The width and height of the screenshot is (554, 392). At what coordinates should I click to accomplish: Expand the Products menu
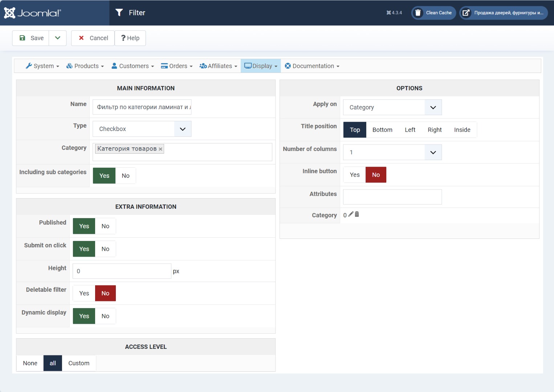[85, 66]
